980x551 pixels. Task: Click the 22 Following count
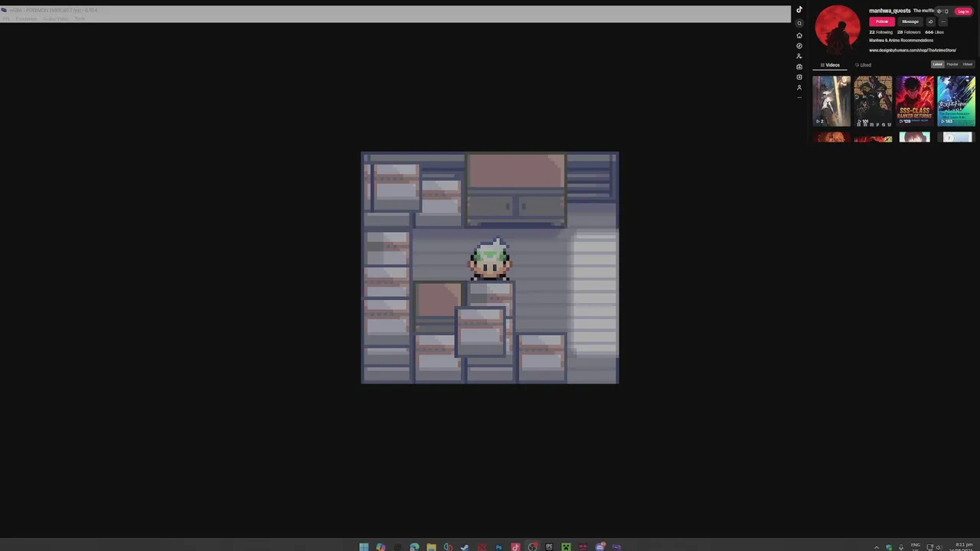[881, 32]
